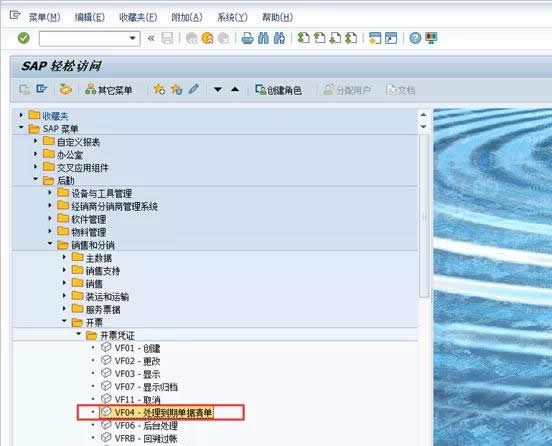Expand the 办公室 folder

[35, 154]
